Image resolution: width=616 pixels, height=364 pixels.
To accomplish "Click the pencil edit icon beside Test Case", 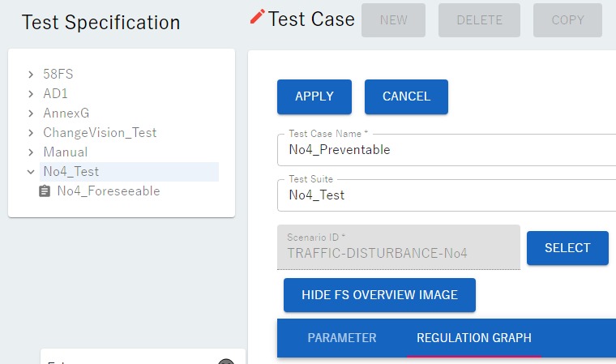I will tap(258, 18).
